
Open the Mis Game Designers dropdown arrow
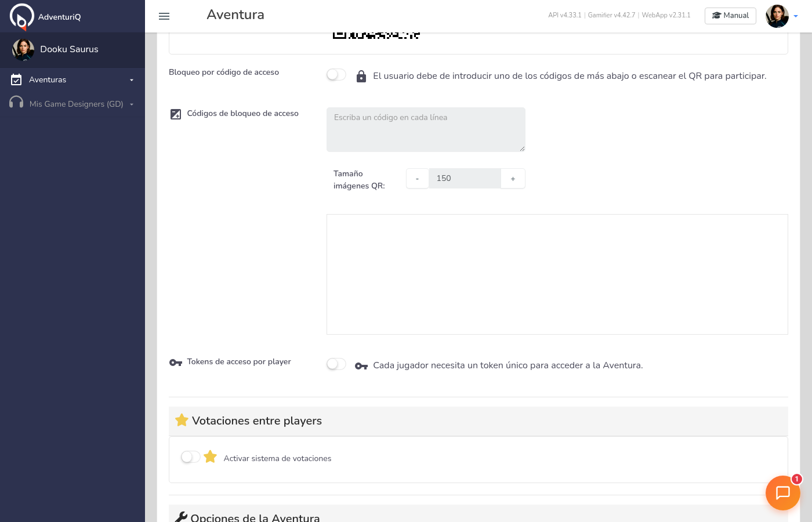132,104
